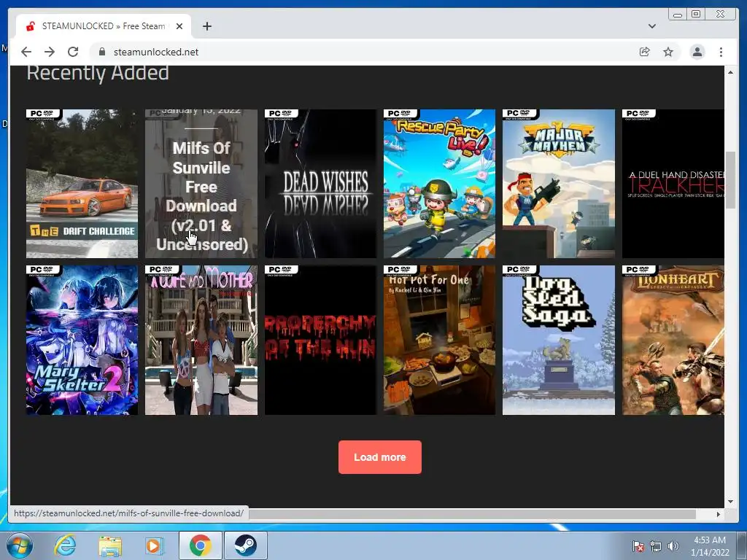View site info lock icon
Screen dimensions: 747x560
click(101, 52)
